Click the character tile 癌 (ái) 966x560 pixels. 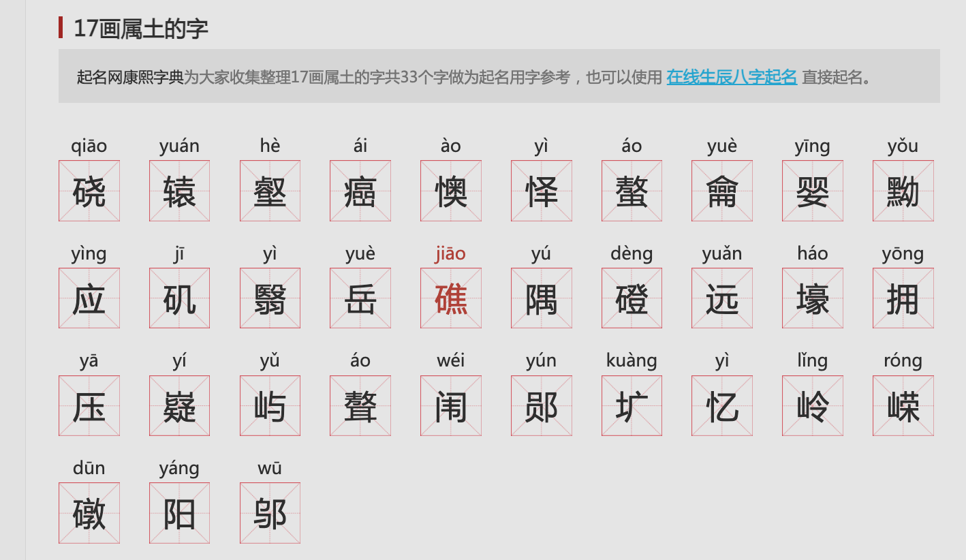coord(360,191)
